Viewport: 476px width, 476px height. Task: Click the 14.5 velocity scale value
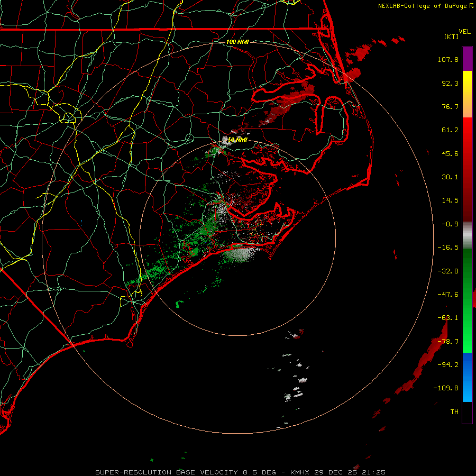point(450,200)
